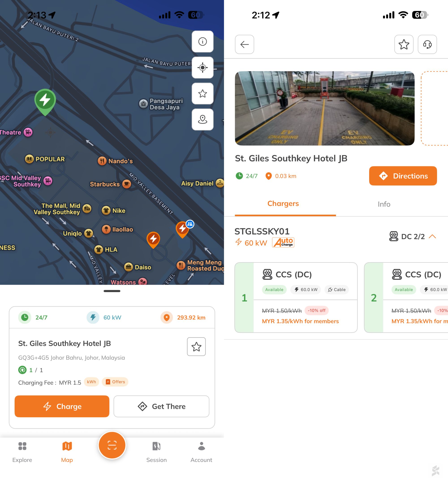
Task: Toggle favorite star on station detail header
Action: click(x=404, y=44)
